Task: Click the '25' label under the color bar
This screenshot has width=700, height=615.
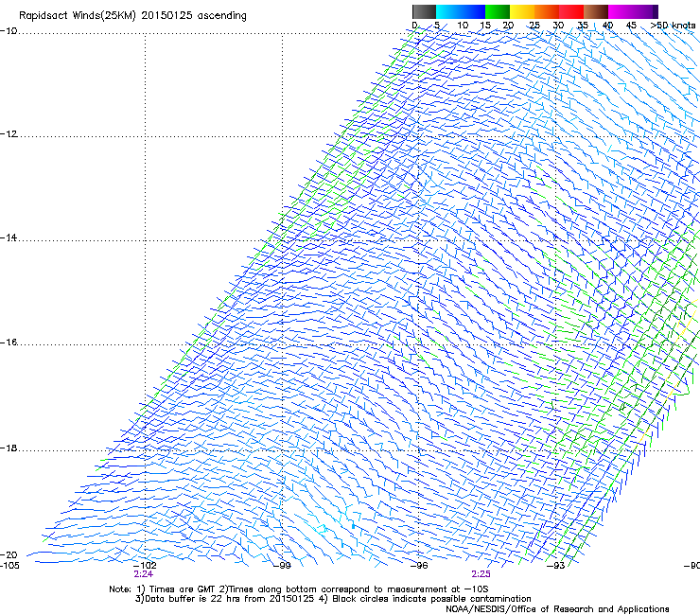Action: 534,26
